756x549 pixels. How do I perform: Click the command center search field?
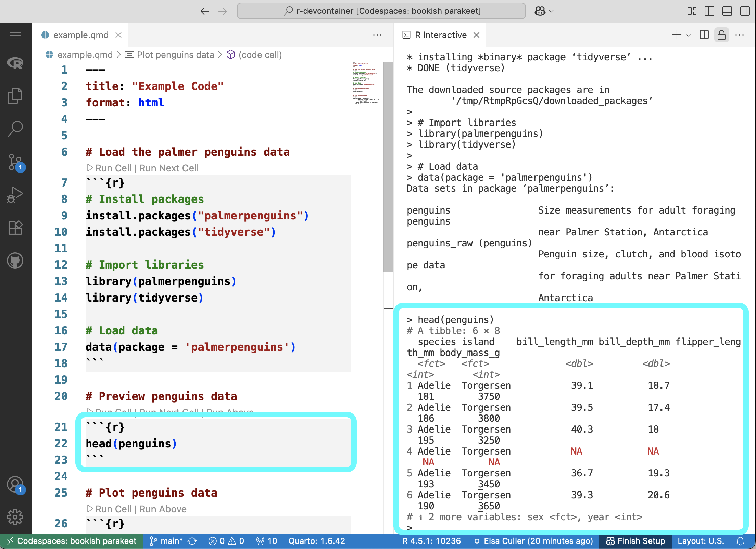381,11
